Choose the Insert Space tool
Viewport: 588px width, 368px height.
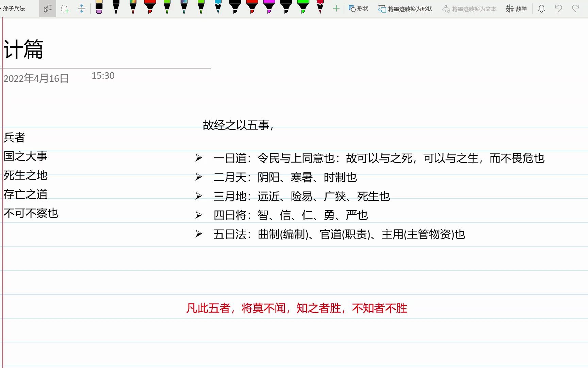[x=82, y=9]
